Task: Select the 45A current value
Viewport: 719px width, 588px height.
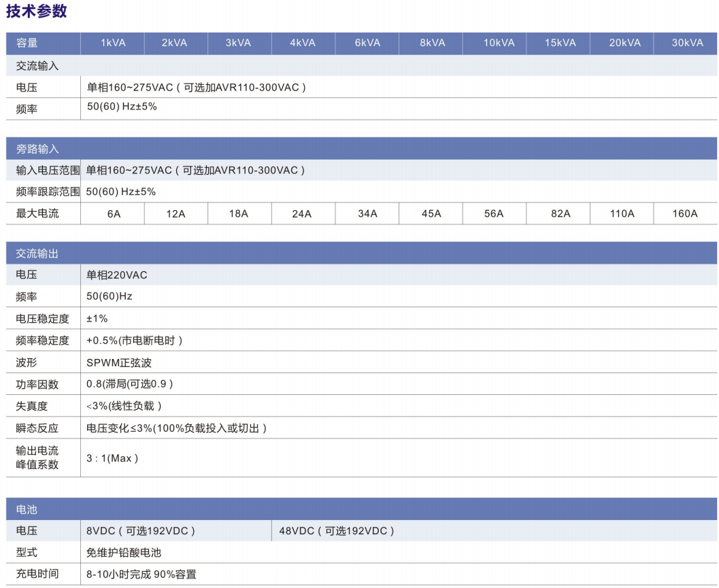Action: pos(431,213)
